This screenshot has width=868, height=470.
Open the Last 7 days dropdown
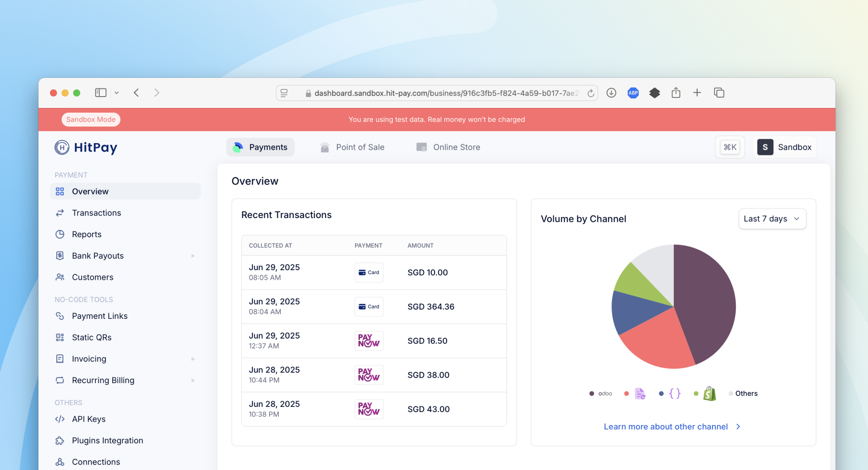pos(772,219)
